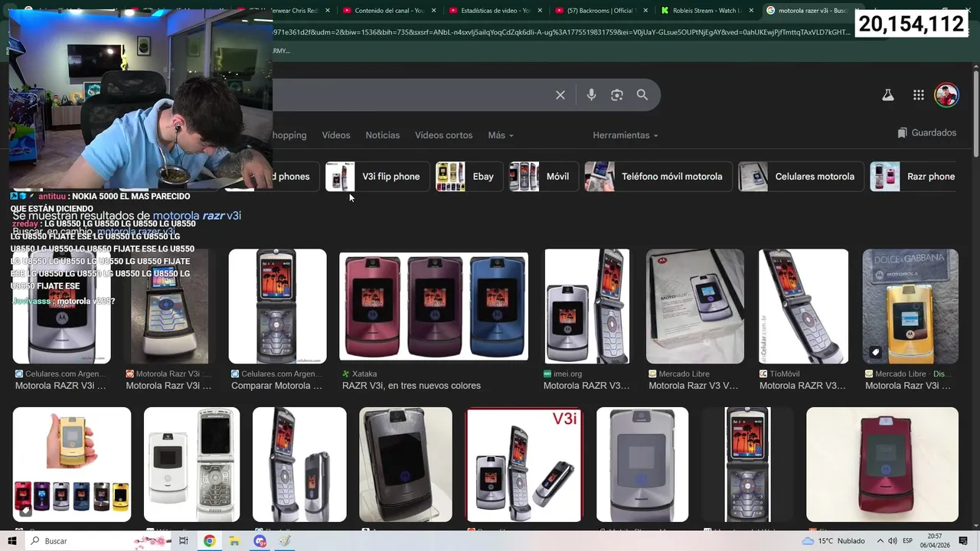This screenshot has height=551, width=980.
Task: Close the Contenido del canal tab
Action: 434,11
